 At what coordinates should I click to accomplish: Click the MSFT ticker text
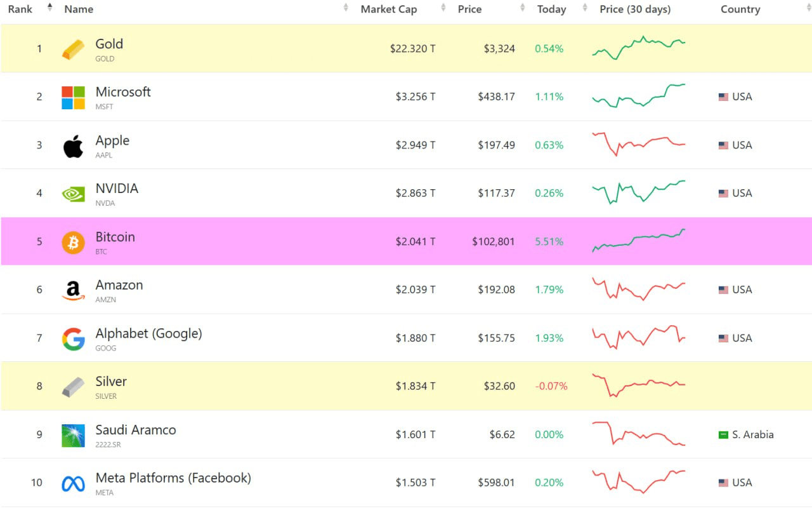105,107
